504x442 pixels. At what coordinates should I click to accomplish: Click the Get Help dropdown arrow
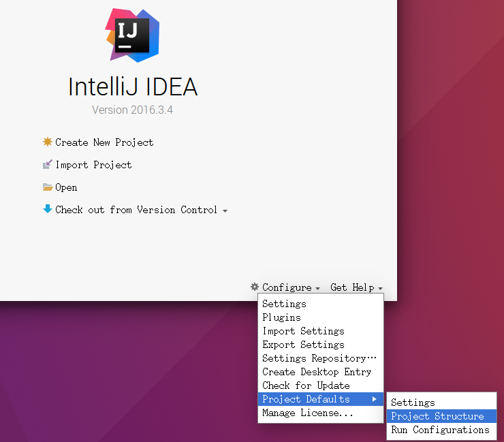[380, 288]
